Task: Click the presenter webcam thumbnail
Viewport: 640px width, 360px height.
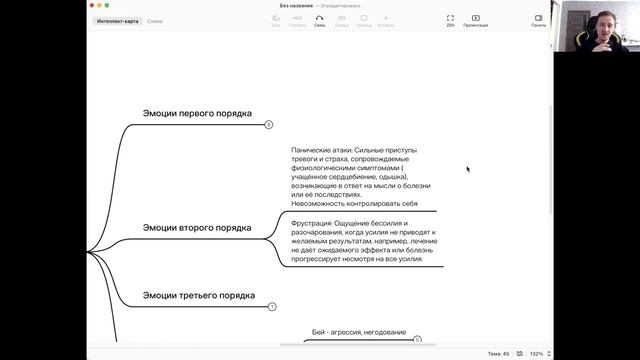Action: point(597,26)
